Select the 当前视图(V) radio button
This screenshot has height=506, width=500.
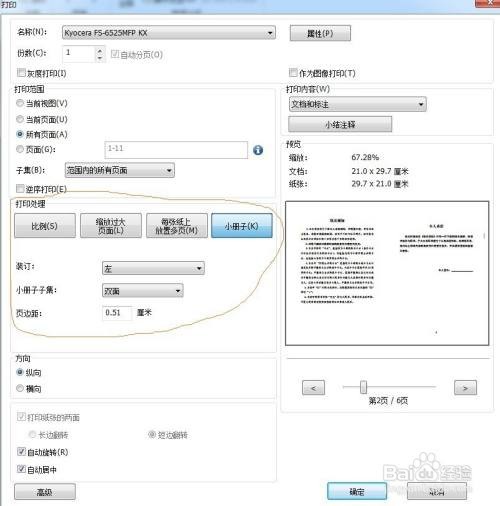20,103
